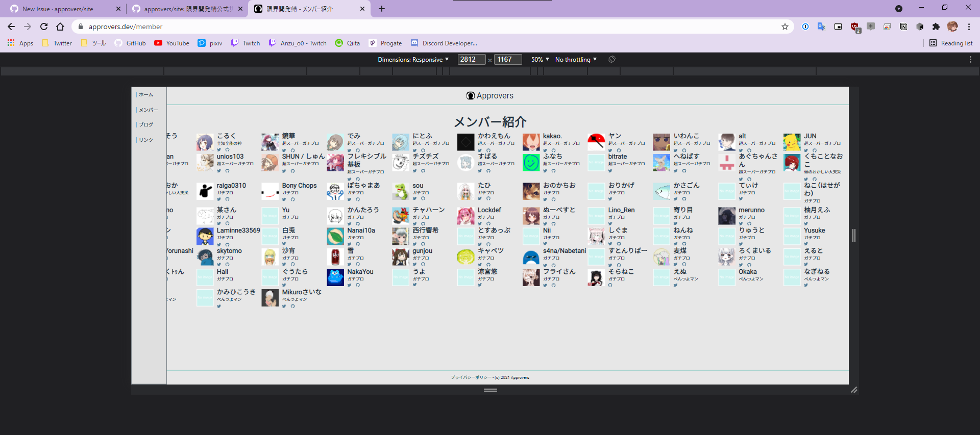This screenshot has height=435, width=980.
Task: Click the member name Yusuke
Action: 814,231
